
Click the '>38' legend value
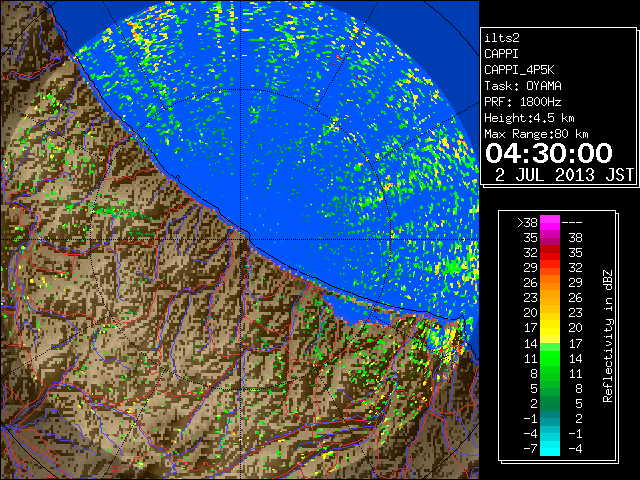coord(527,223)
